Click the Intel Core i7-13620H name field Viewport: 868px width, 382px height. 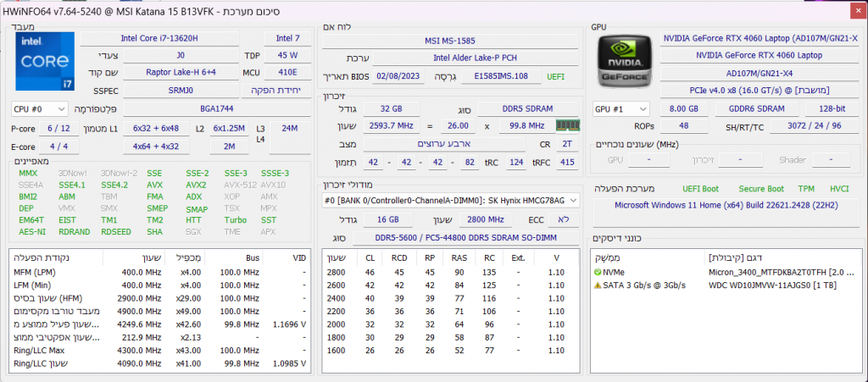tap(159, 38)
